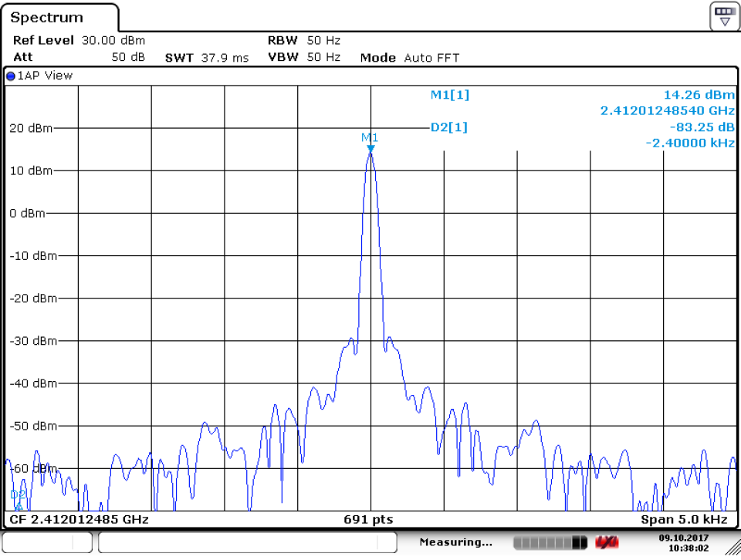The height and width of the screenshot is (560, 741).
Task: Click the M1[1] marker label
Action: (x=450, y=95)
